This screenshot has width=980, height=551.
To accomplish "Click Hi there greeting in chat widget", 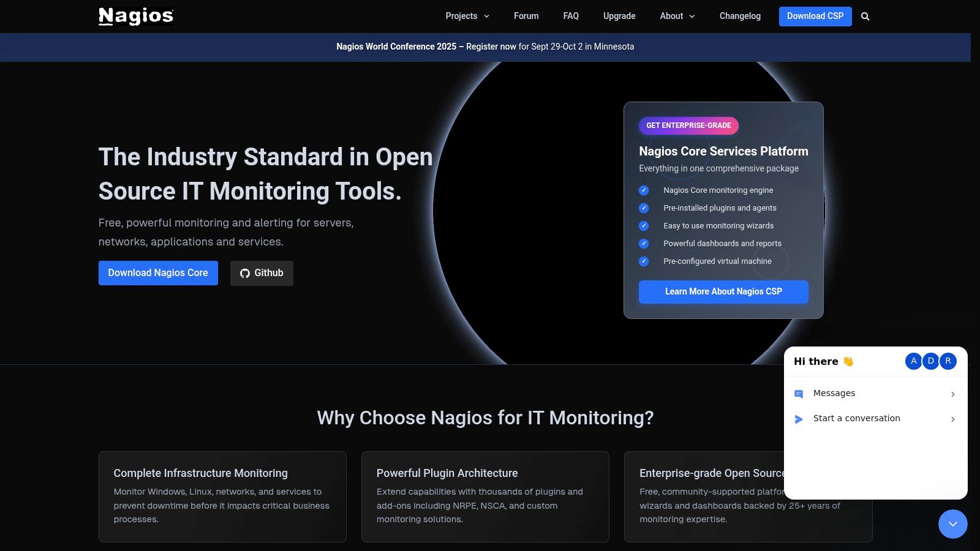I will [x=823, y=361].
